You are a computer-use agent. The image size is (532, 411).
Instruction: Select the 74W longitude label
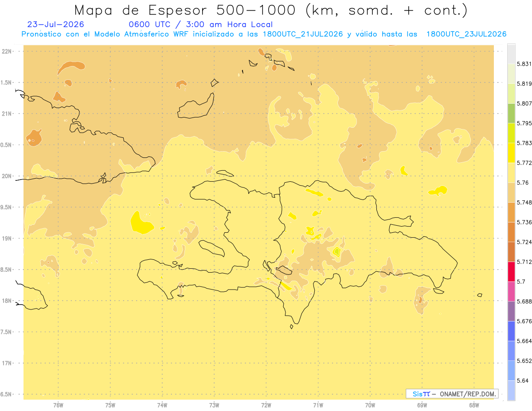point(162,405)
